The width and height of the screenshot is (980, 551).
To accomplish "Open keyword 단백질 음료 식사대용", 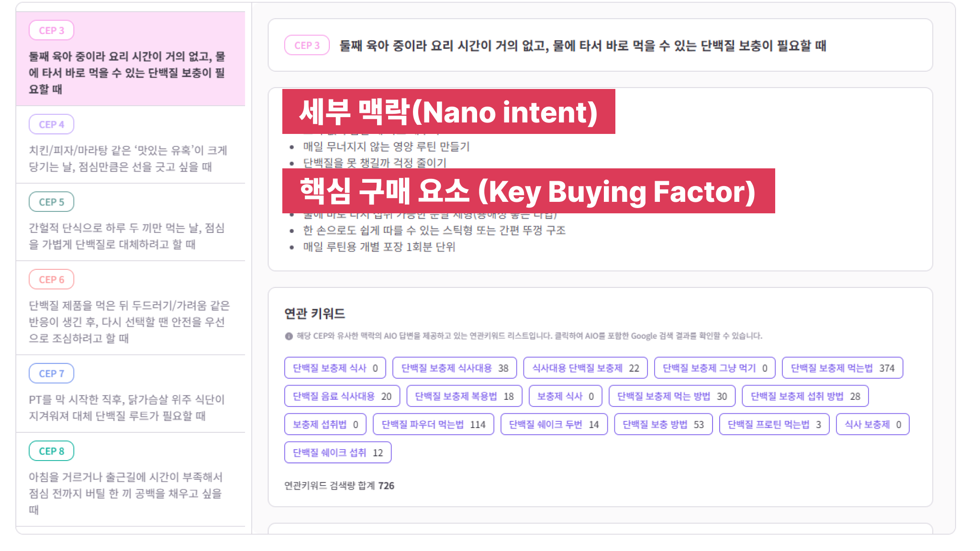I will click(x=342, y=396).
